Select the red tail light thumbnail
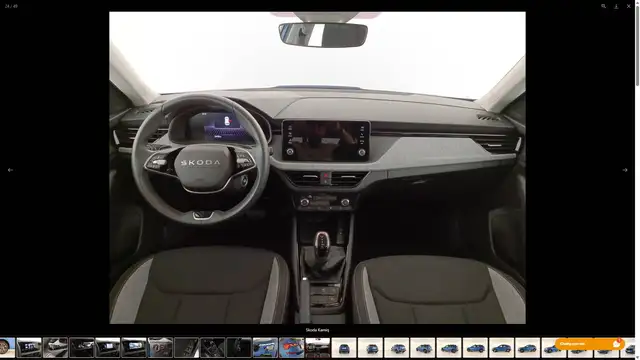 (x=291, y=347)
